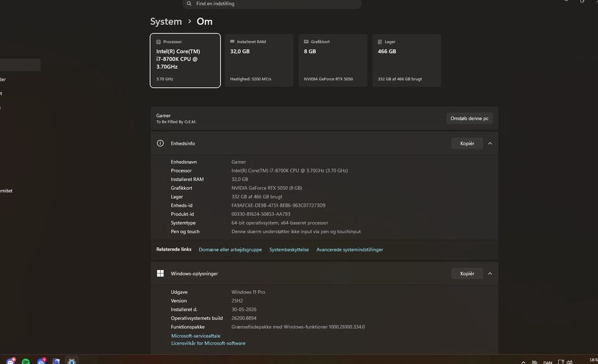This screenshot has height=364, width=598.
Task: Click the Enheds-id value FA9AFC6E
Action: [x=278, y=205]
